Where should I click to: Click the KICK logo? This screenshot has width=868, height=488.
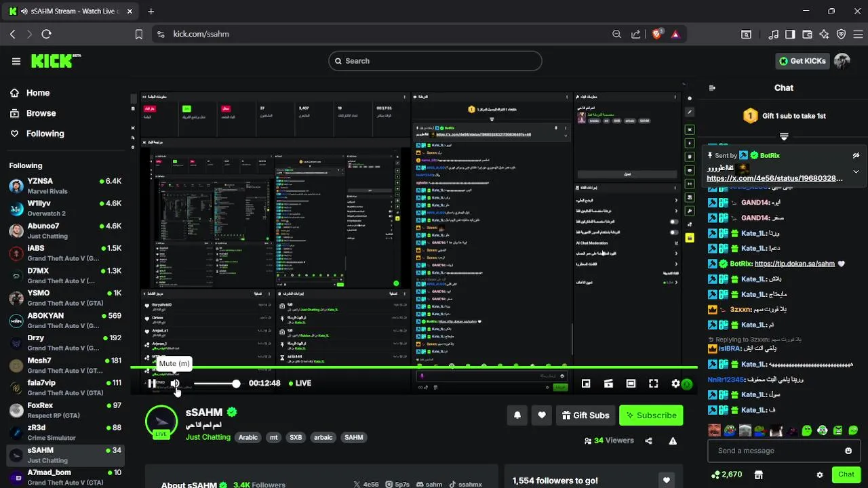56,61
